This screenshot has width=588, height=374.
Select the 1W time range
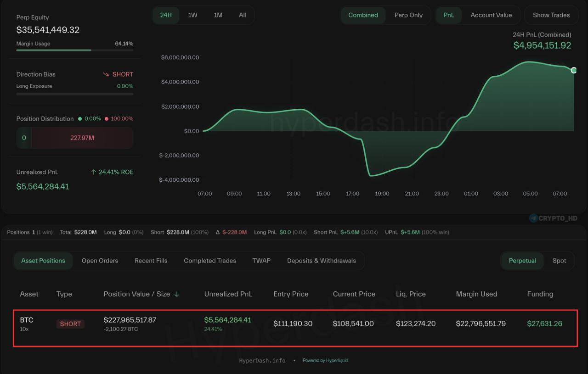[192, 15]
